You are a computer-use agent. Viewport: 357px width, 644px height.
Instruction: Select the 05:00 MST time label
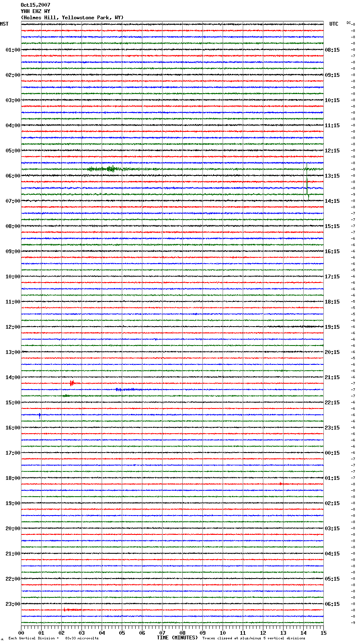point(13,151)
